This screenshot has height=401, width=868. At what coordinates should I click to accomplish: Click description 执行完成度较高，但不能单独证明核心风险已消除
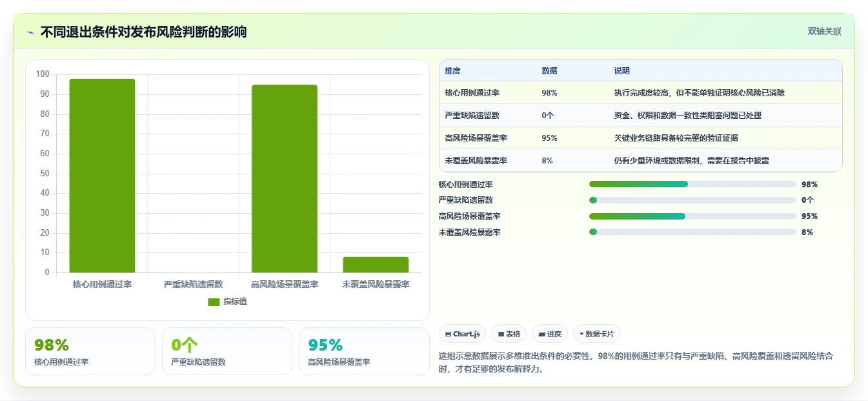[699, 93]
